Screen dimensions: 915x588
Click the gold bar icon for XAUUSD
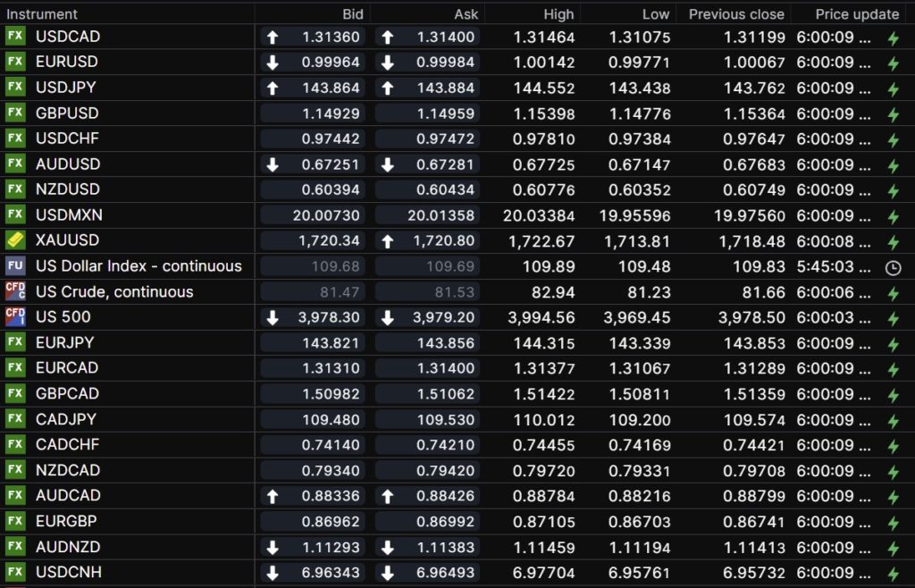tap(15, 240)
